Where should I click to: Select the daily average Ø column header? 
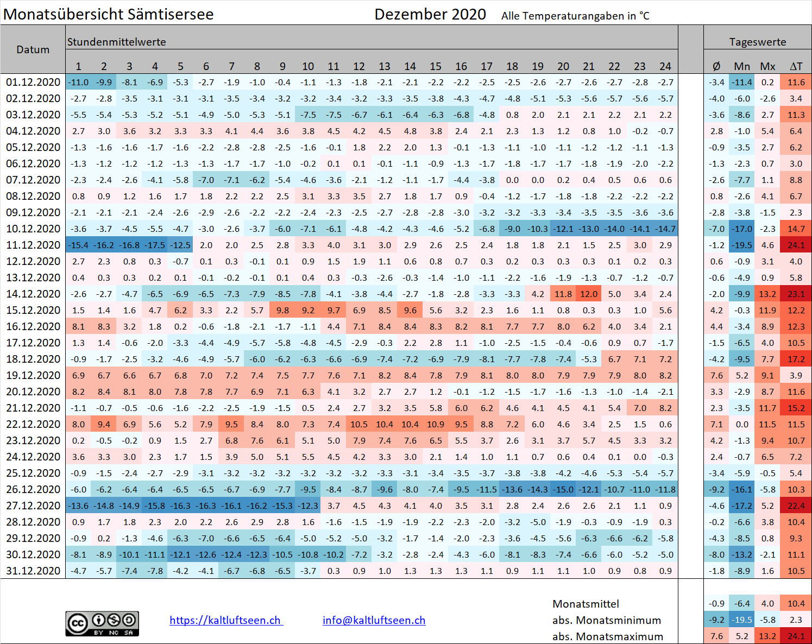point(716,66)
